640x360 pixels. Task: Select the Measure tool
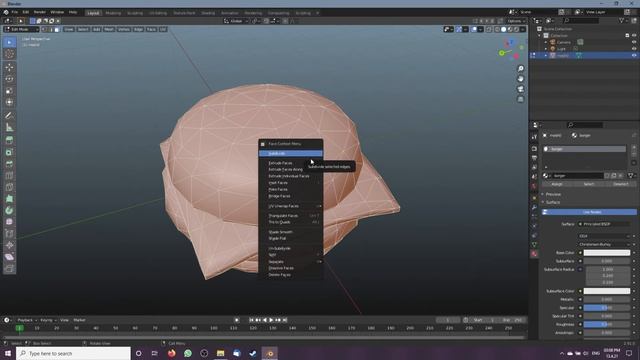tap(9, 127)
